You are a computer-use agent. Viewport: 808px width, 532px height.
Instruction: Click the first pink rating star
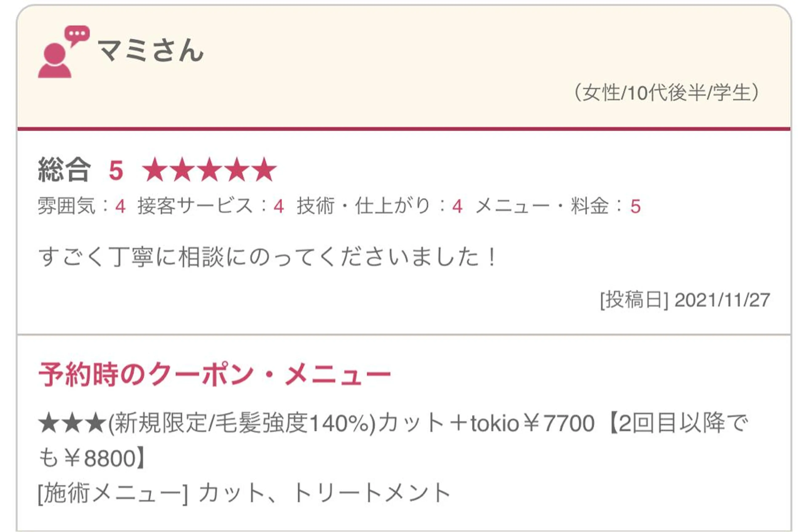(155, 169)
